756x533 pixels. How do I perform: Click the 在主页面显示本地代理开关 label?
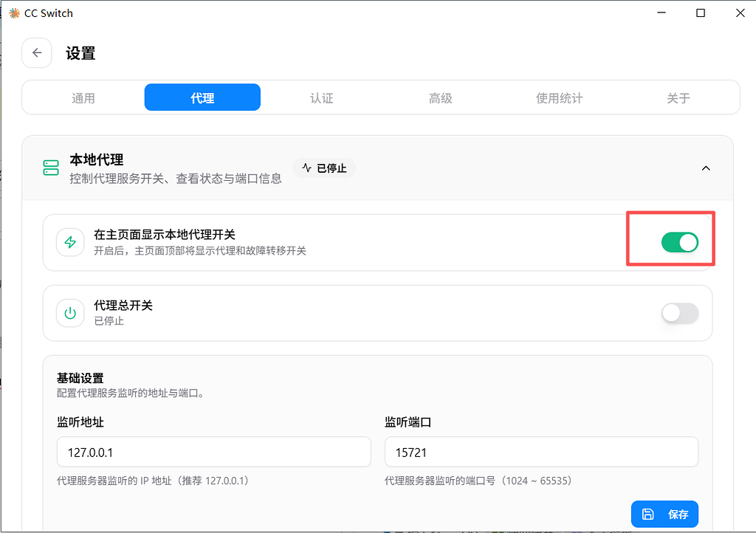pyautogui.click(x=165, y=235)
